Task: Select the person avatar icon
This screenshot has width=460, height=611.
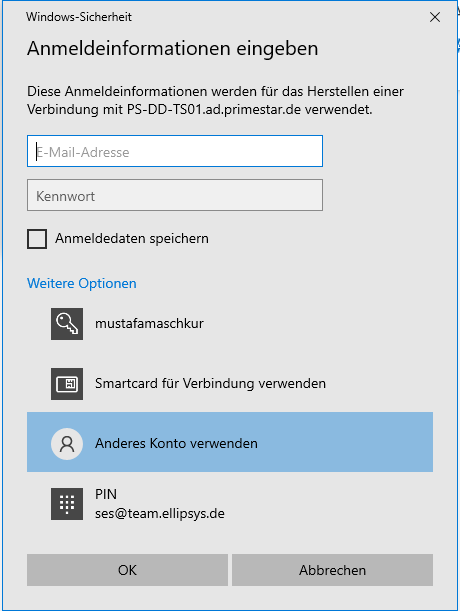Action: [x=67, y=444]
